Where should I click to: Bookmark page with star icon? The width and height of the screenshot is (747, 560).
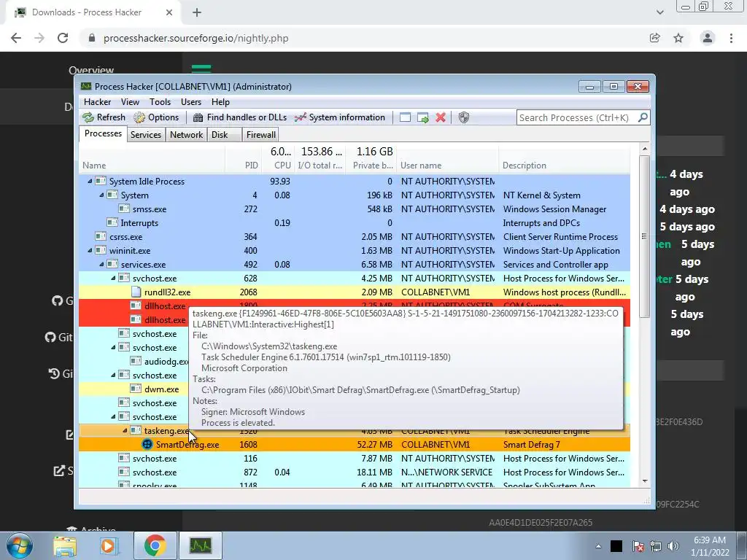(678, 38)
